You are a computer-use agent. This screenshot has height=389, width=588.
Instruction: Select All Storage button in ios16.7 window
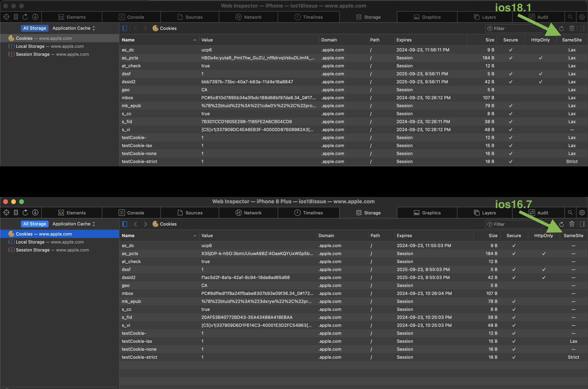tap(35, 224)
